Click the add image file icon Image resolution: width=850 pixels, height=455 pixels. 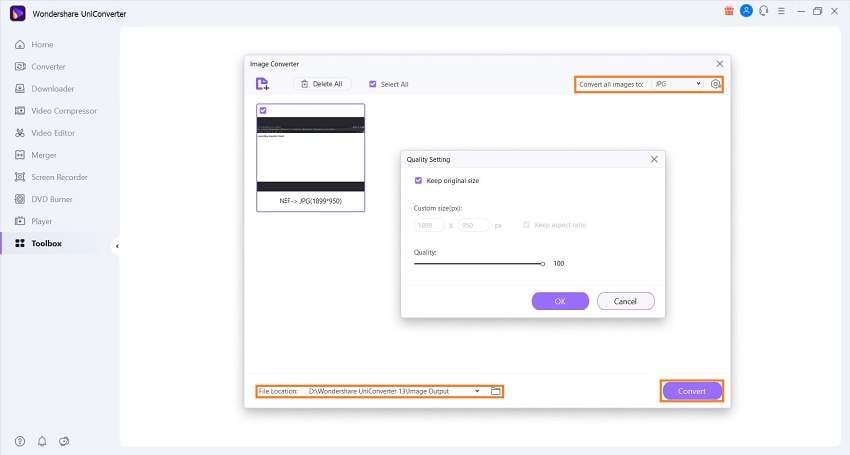pos(262,84)
